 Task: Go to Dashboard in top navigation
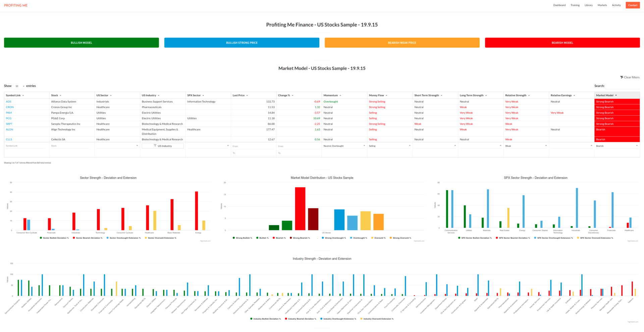point(559,5)
